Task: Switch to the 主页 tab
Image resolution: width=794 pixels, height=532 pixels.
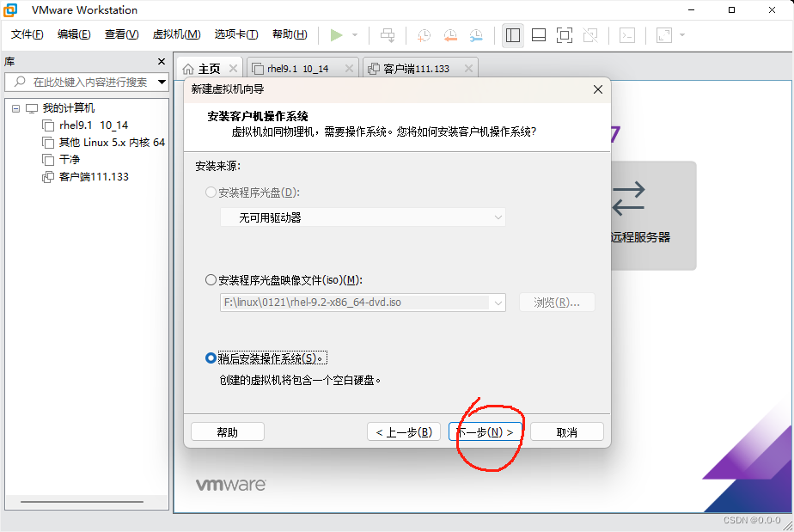Action: [x=209, y=69]
